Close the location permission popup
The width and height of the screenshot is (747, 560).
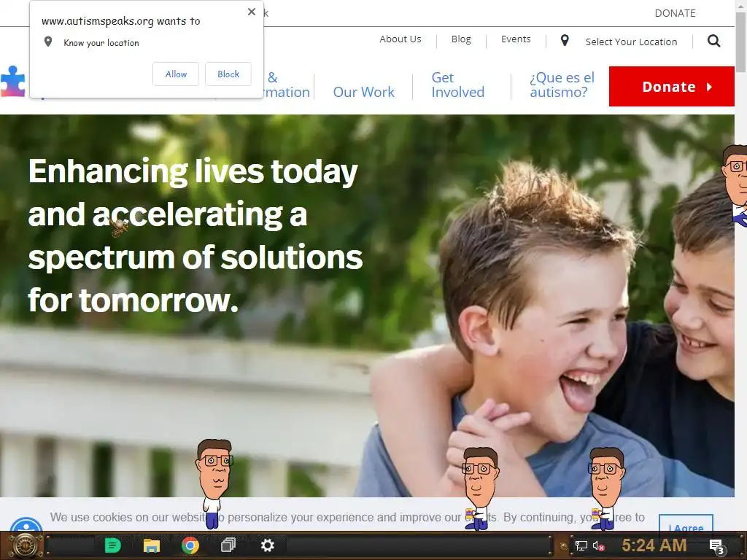[252, 12]
